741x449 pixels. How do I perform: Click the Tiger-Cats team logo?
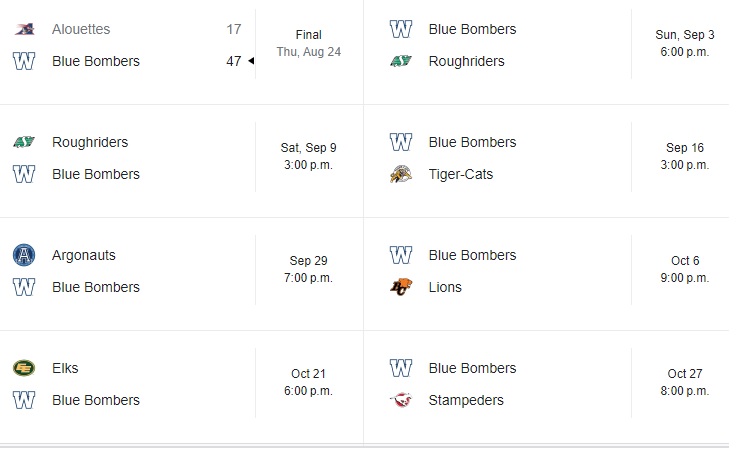[401, 175]
